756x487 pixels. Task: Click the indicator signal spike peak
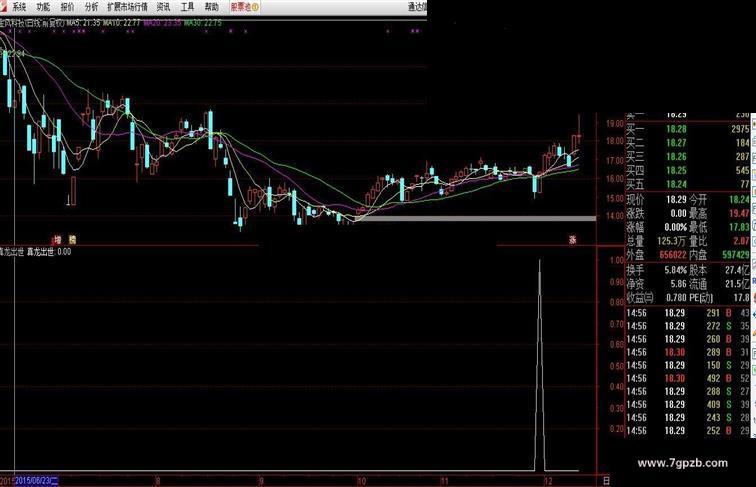pyautogui.click(x=540, y=261)
